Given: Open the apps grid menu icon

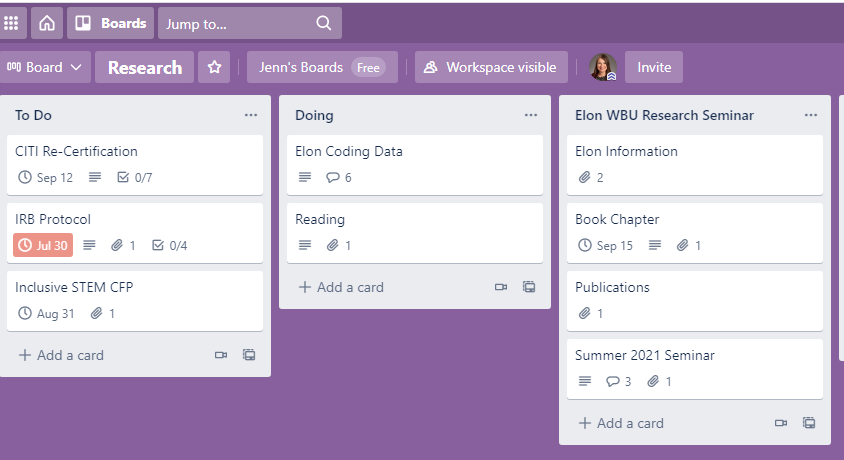Looking at the screenshot, I should [x=11, y=23].
